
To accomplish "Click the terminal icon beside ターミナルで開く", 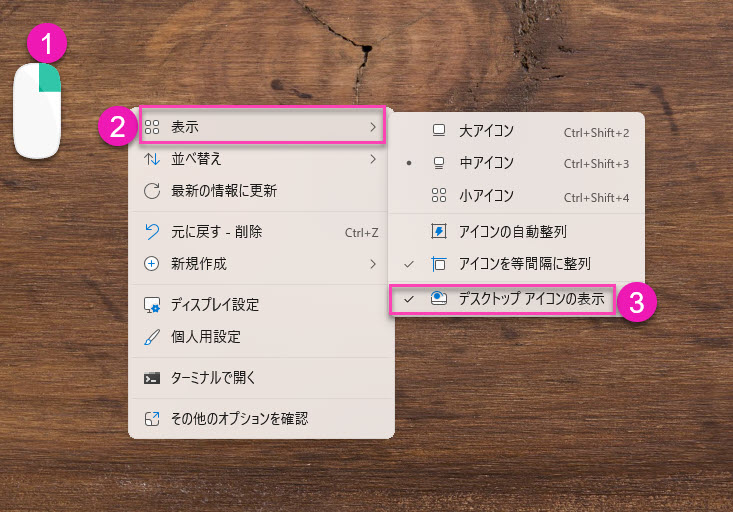I will (x=152, y=377).
